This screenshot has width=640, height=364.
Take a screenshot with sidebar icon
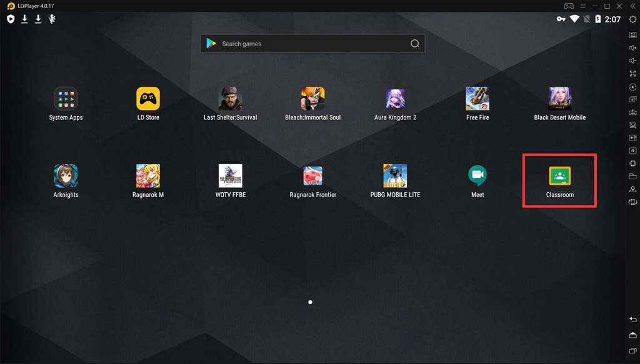[632, 125]
